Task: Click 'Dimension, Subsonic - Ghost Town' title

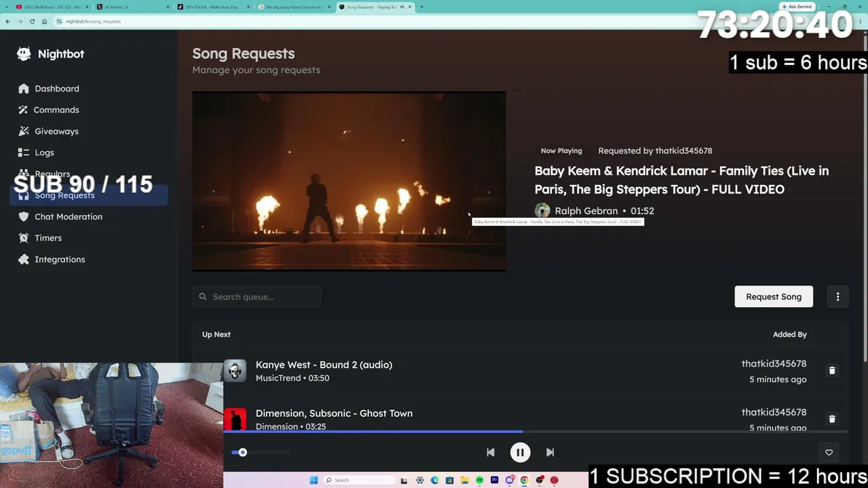Action: [x=334, y=413]
